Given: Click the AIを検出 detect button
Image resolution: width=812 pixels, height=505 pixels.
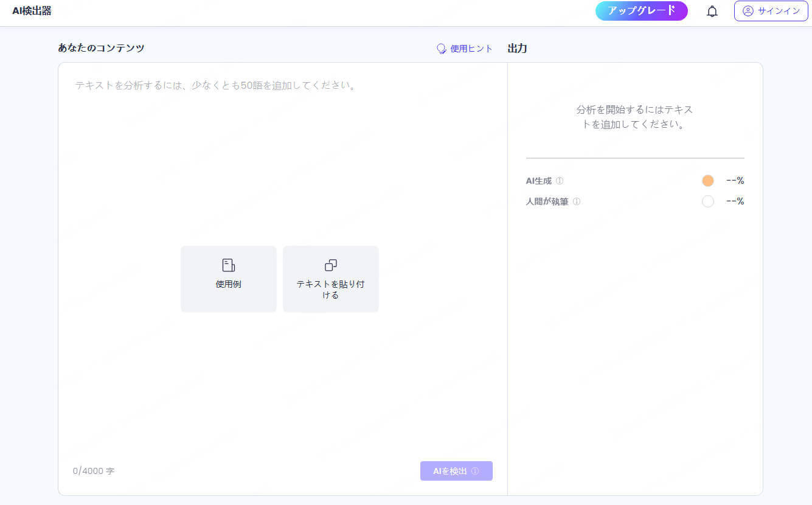Looking at the screenshot, I should [x=456, y=471].
